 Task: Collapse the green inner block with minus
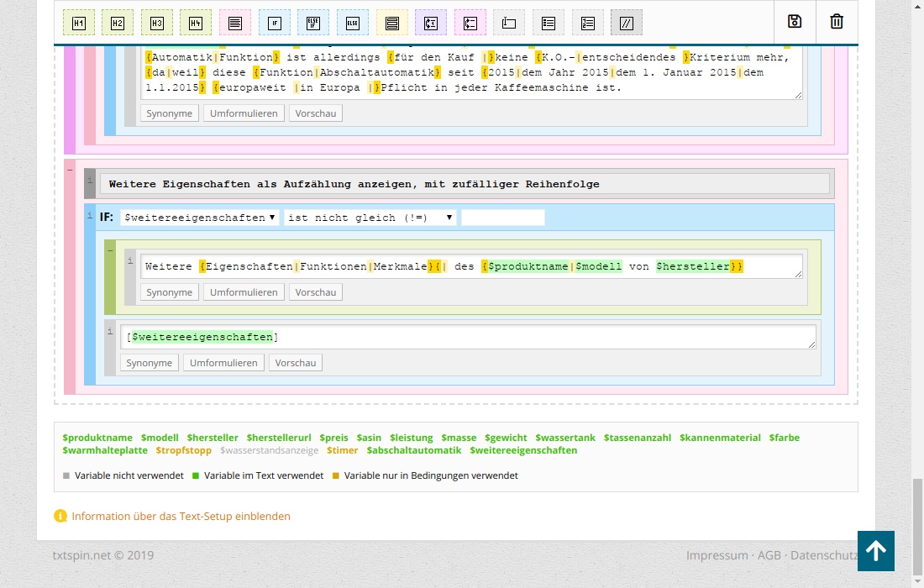110,249
